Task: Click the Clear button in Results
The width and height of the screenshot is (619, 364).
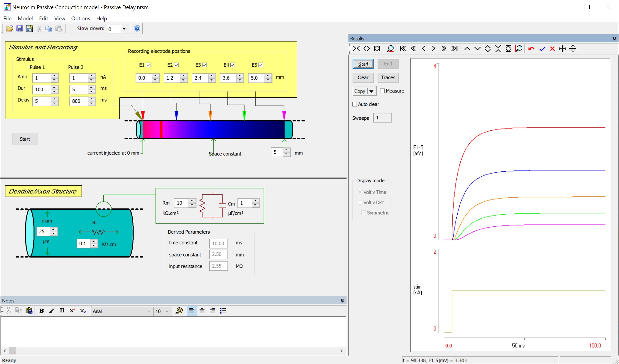Action: tap(363, 78)
